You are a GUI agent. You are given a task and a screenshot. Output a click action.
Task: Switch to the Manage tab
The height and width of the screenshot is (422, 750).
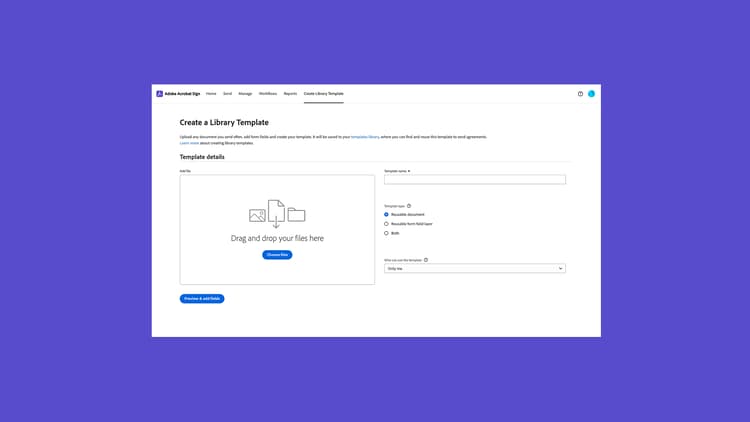(245, 94)
